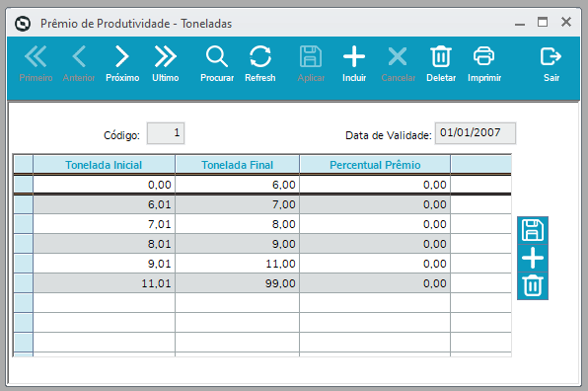
Task: Save grid rows with side floppy icon
Action: (x=533, y=230)
